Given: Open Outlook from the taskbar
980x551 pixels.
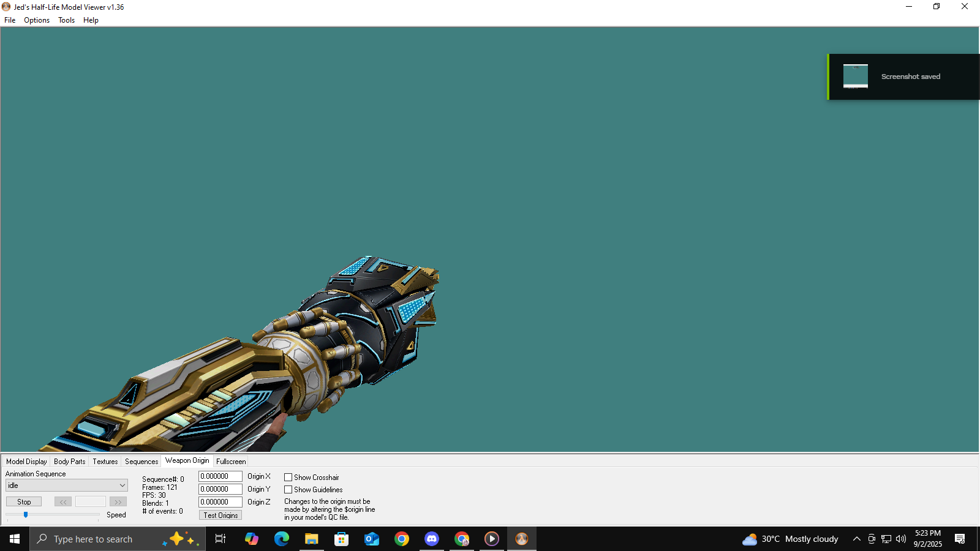Looking at the screenshot, I should (x=372, y=539).
